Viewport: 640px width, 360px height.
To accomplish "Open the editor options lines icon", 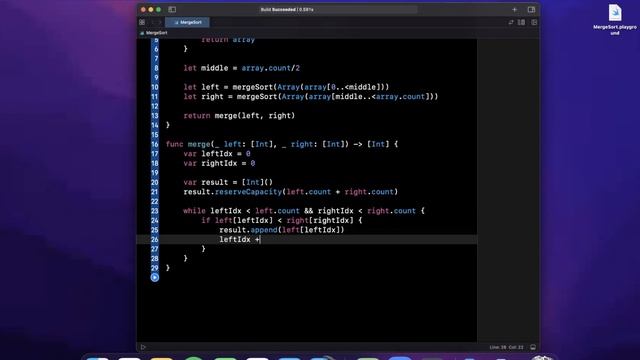I will 522,22.
